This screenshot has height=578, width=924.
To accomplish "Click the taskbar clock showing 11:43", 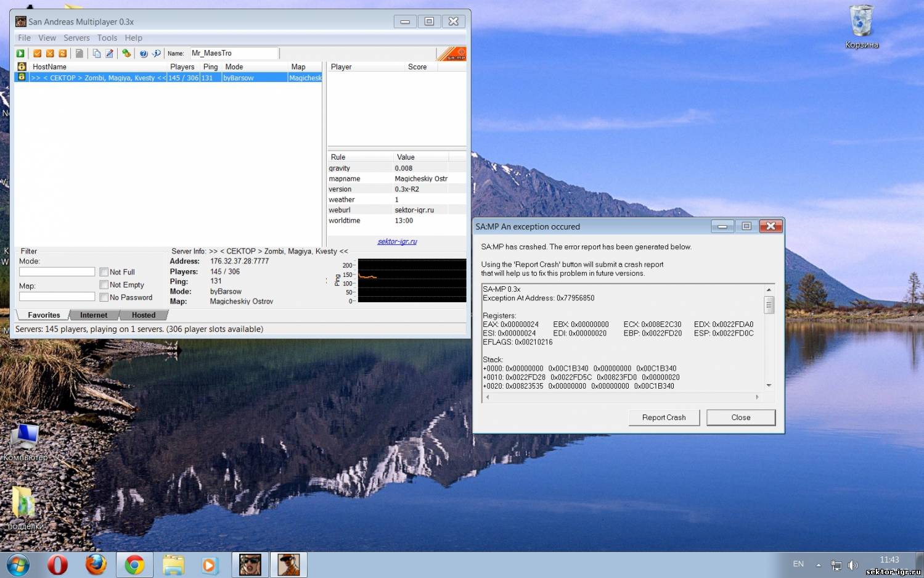I will (889, 560).
